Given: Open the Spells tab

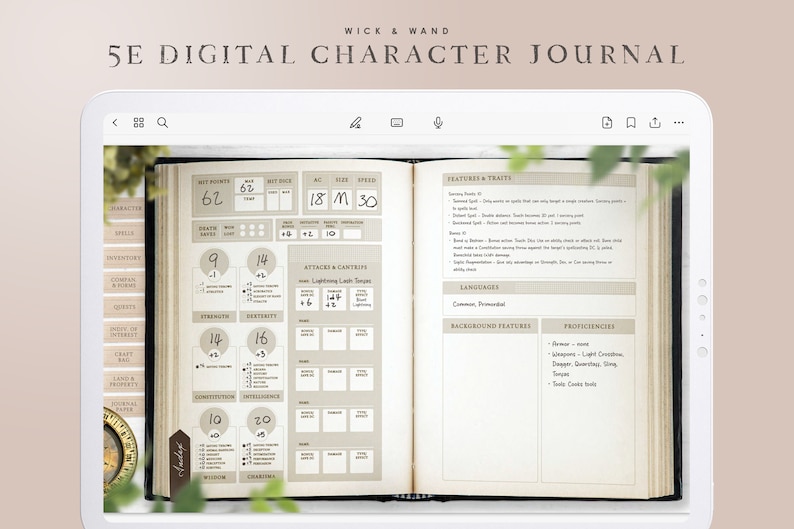Looking at the screenshot, I should tap(125, 233).
